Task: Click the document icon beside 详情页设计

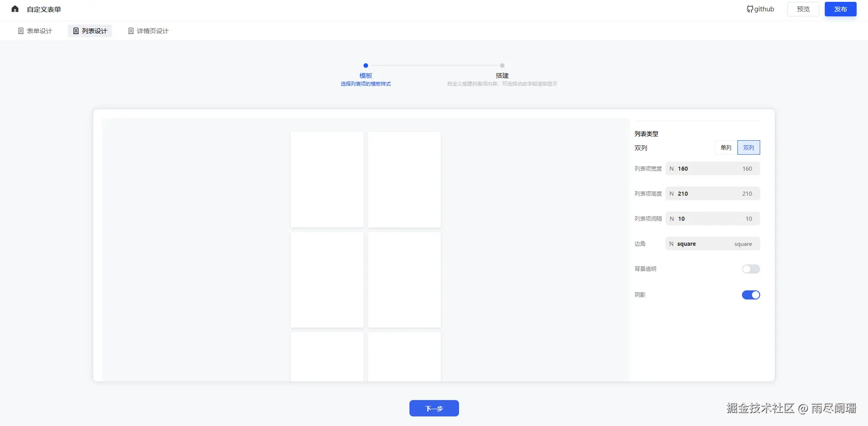Action: (131, 30)
